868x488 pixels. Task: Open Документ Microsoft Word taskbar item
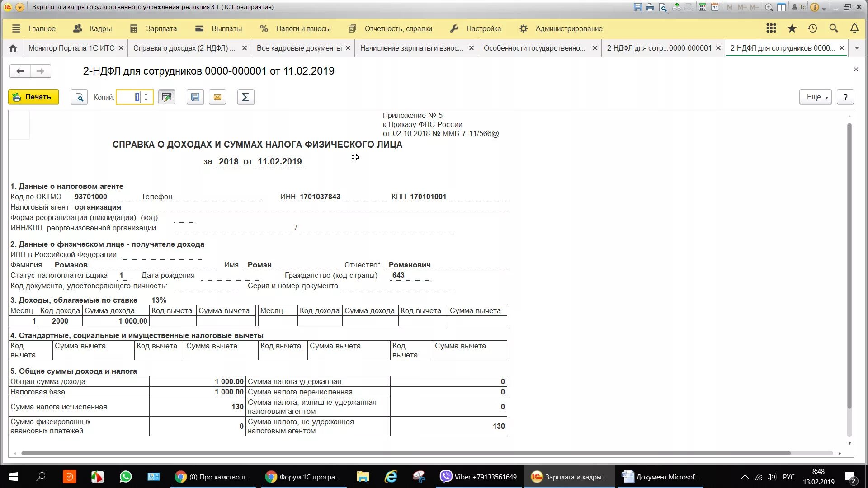(x=660, y=477)
